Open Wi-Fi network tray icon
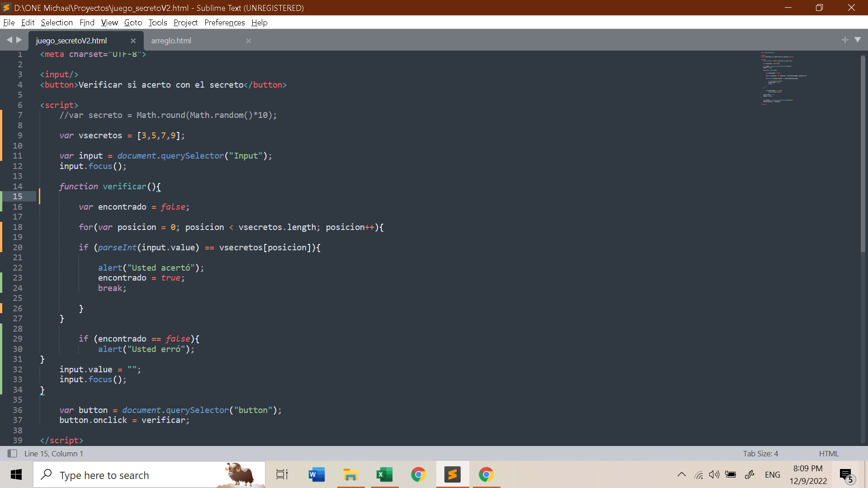This screenshot has width=868, height=488. coord(699,474)
